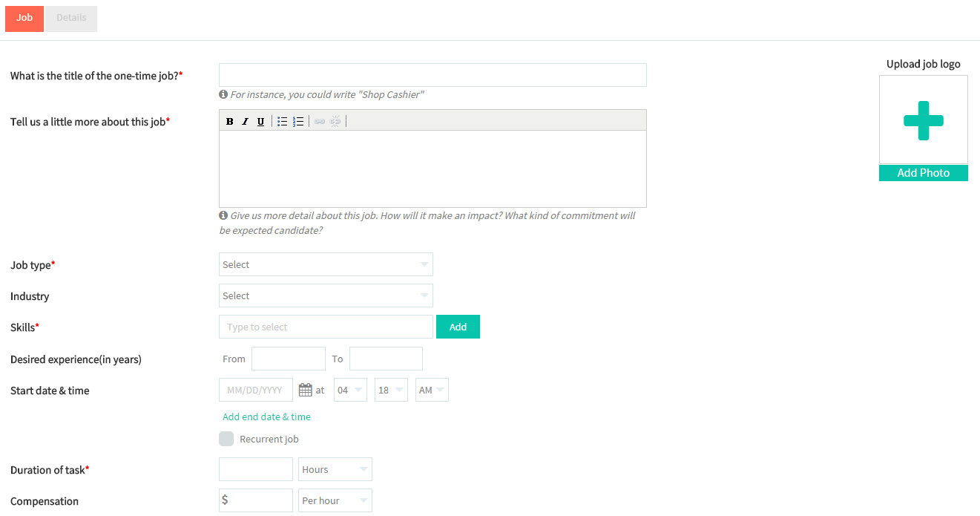Viewport: 980px width, 516px height.
Task: Focus the one-time job title field
Action: (x=433, y=75)
